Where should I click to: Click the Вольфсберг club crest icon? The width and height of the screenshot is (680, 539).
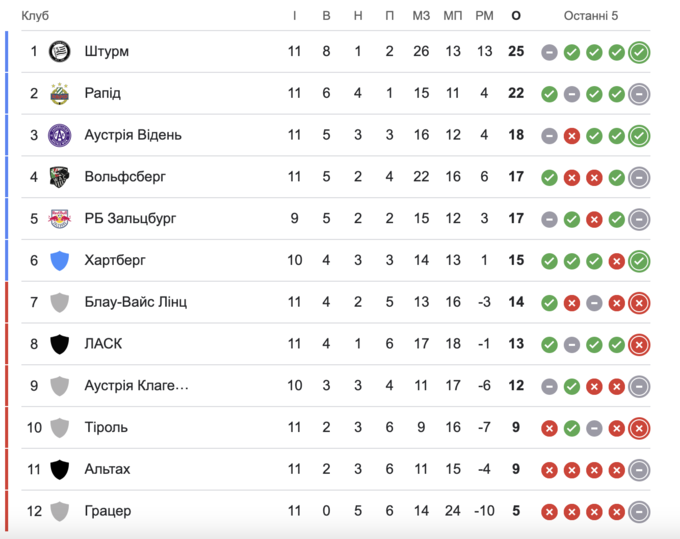[x=60, y=177]
